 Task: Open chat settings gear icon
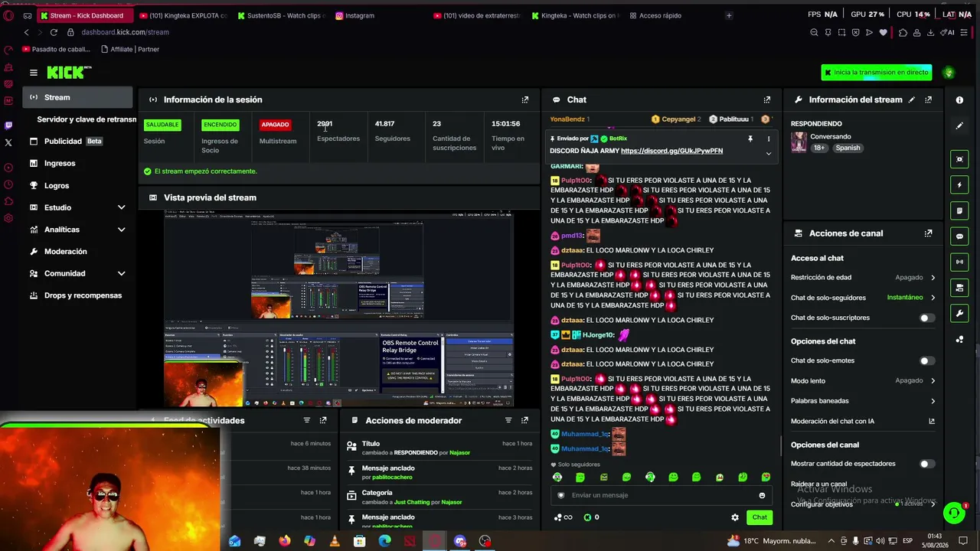[x=735, y=517]
